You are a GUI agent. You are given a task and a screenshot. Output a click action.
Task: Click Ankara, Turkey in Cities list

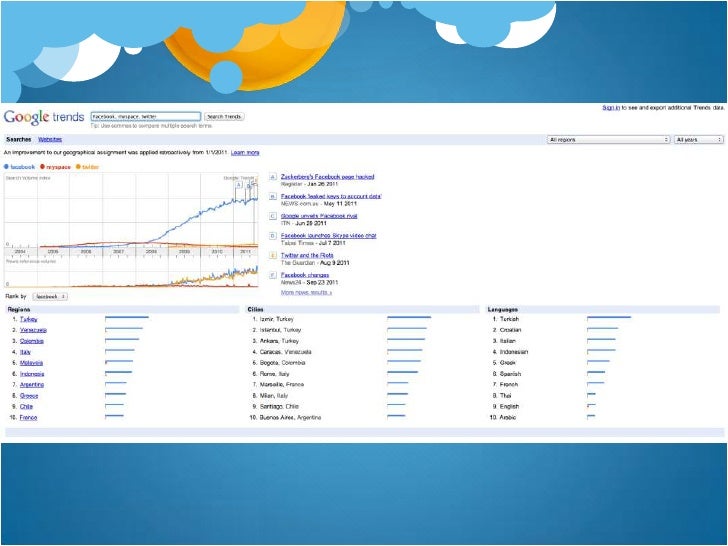pyautogui.click(x=280, y=341)
